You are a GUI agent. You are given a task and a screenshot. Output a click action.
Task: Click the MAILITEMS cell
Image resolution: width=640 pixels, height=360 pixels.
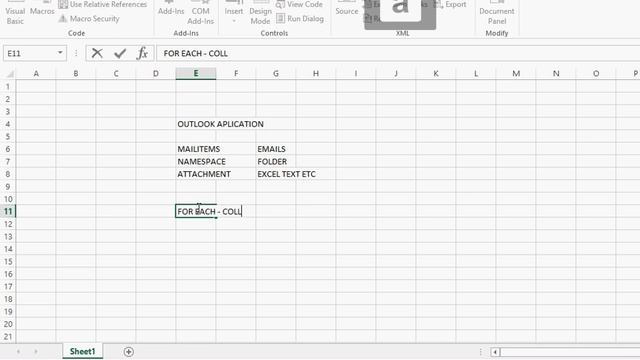(x=196, y=149)
